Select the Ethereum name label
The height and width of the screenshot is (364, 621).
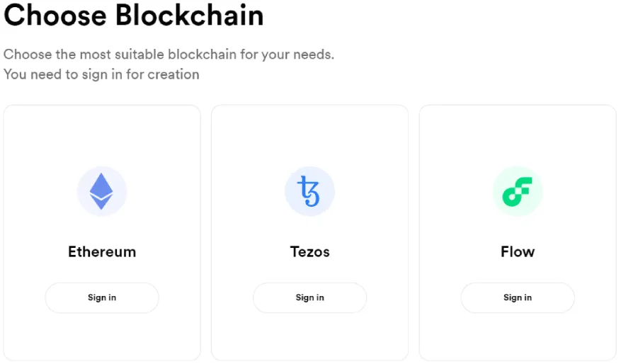click(x=102, y=251)
